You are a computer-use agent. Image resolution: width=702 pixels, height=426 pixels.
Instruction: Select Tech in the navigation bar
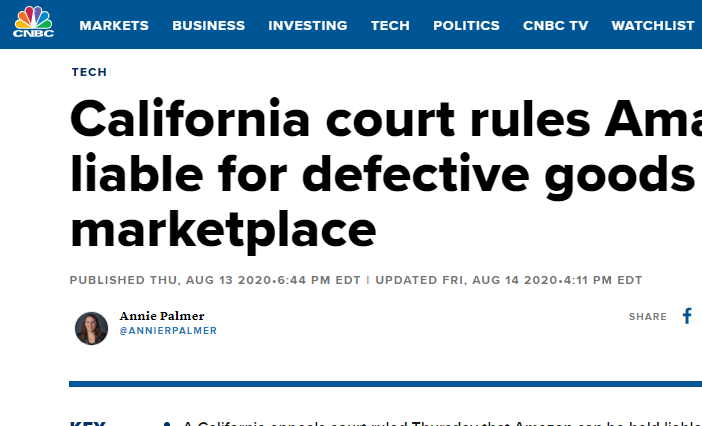point(390,26)
